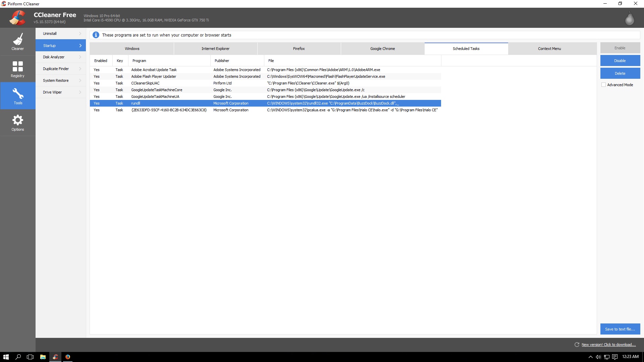The height and width of the screenshot is (362, 644).
Task: Open the network tray icon
Action: [607, 357]
